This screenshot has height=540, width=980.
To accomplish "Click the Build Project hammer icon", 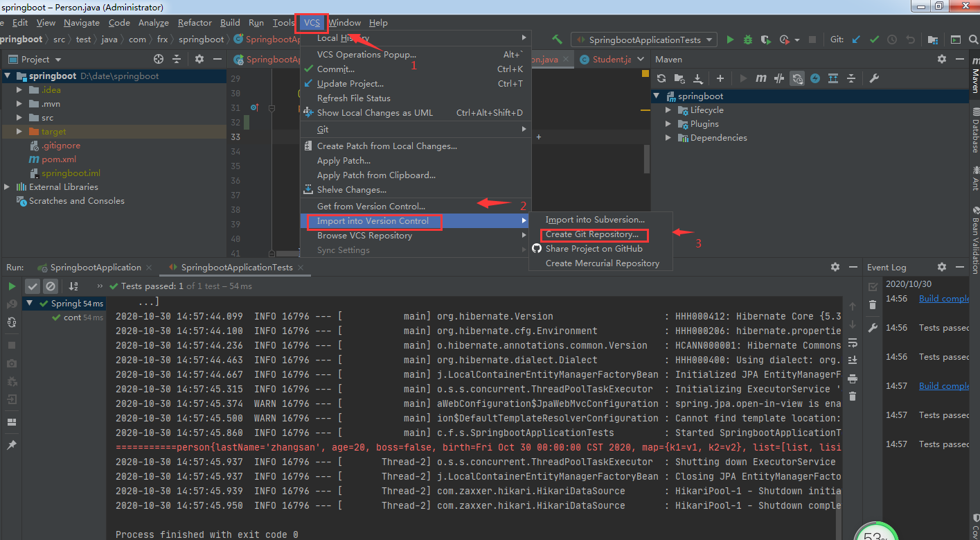I will [558, 40].
